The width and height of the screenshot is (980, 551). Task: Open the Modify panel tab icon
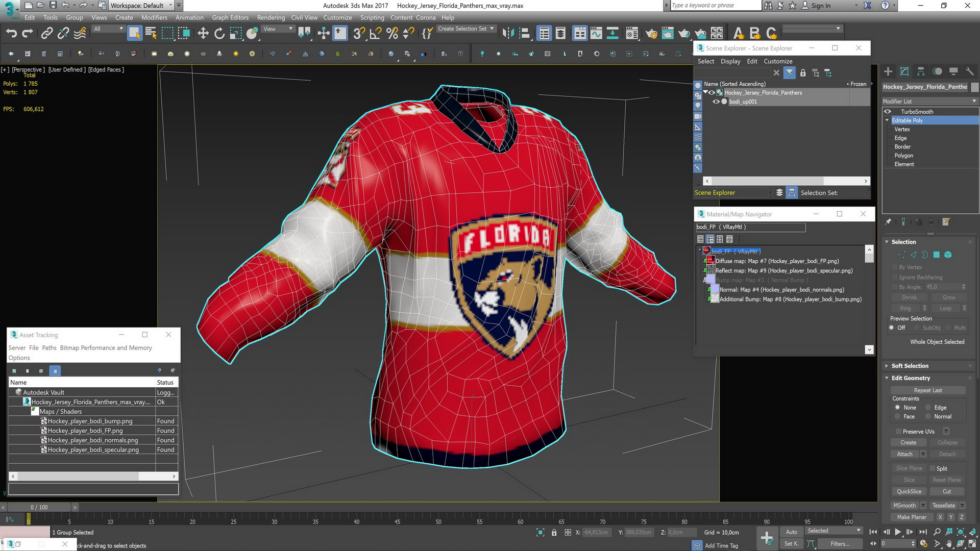pos(904,71)
